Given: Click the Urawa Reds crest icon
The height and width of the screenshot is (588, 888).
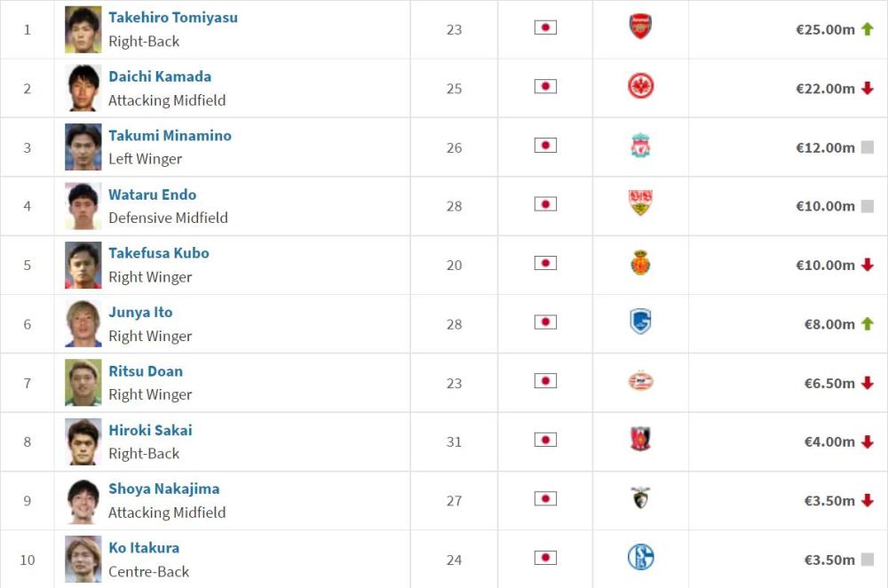Looking at the screenshot, I should (x=640, y=439).
